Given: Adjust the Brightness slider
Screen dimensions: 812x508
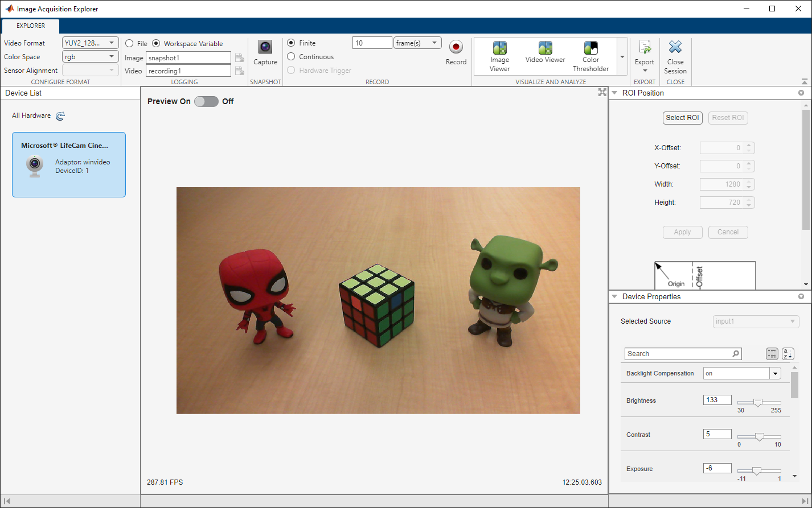Looking at the screenshot, I should click(x=758, y=403).
